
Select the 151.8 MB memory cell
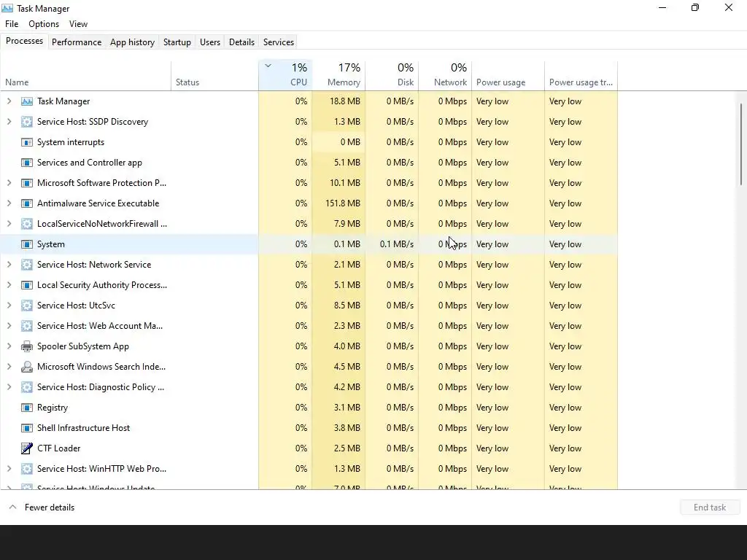click(338, 203)
